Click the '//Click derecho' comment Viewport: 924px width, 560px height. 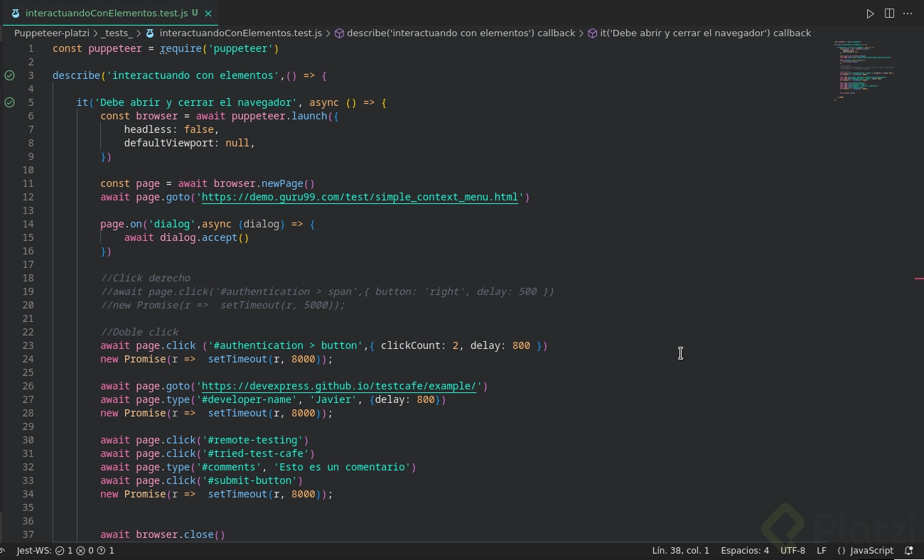[145, 279]
